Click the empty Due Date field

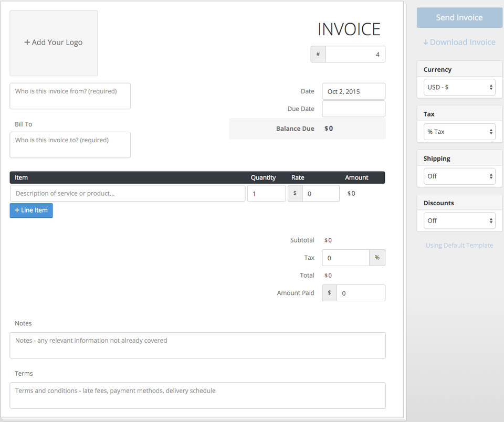click(x=353, y=109)
